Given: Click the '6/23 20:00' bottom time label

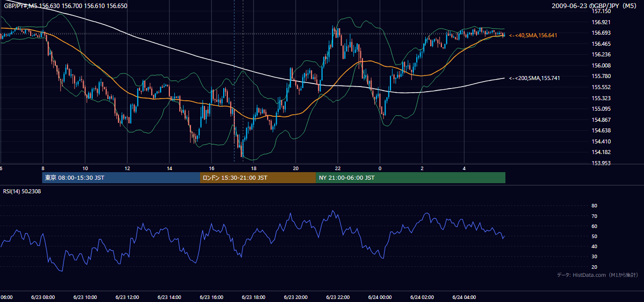Looking at the screenshot, I should click(x=295, y=297).
